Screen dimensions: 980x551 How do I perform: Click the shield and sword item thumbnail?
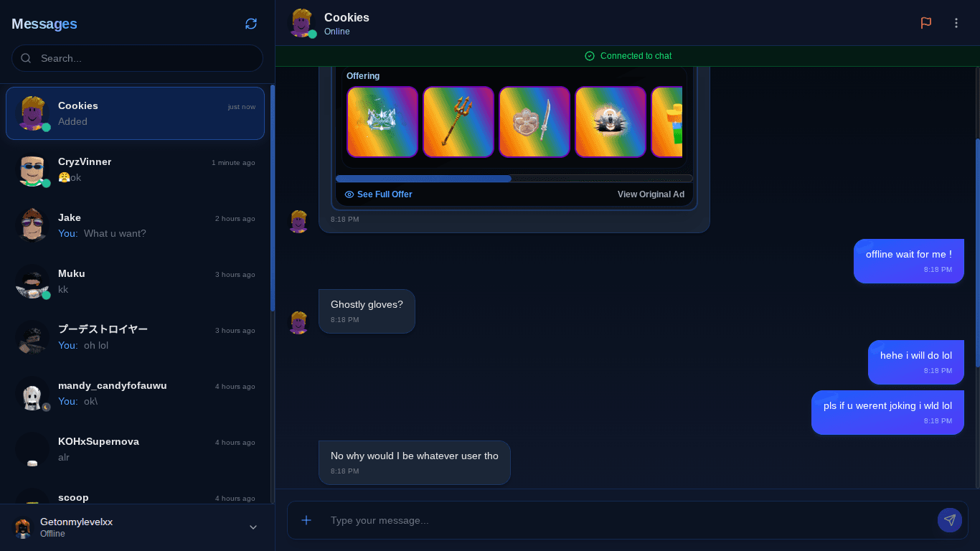[x=534, y=122]
